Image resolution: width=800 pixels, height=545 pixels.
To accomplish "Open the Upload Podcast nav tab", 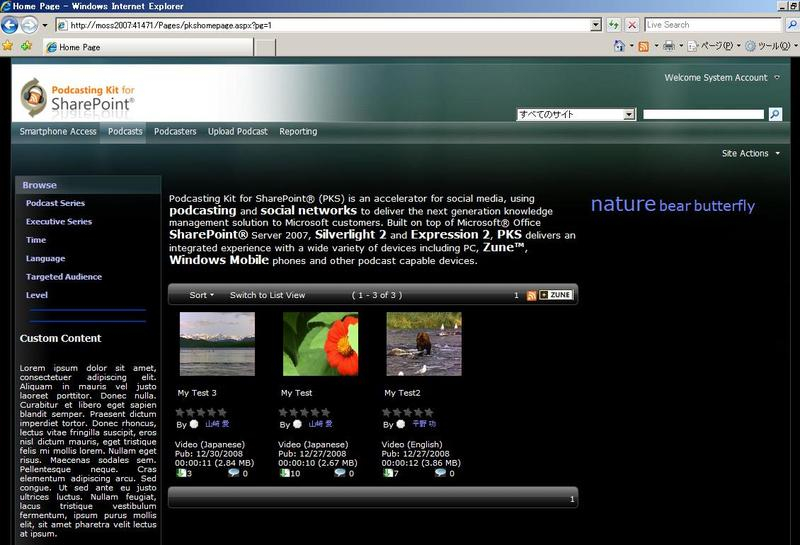I will [x=238, y=132].
